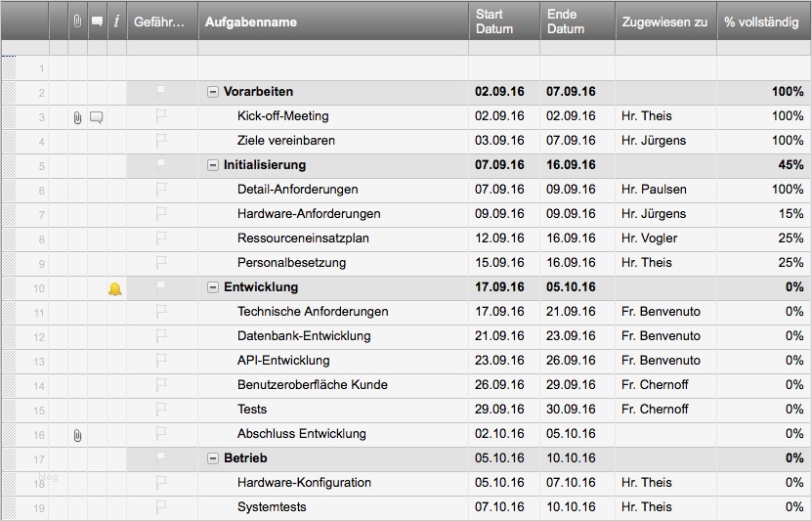Select the API-Entwicklung task cell

(285, 361)
